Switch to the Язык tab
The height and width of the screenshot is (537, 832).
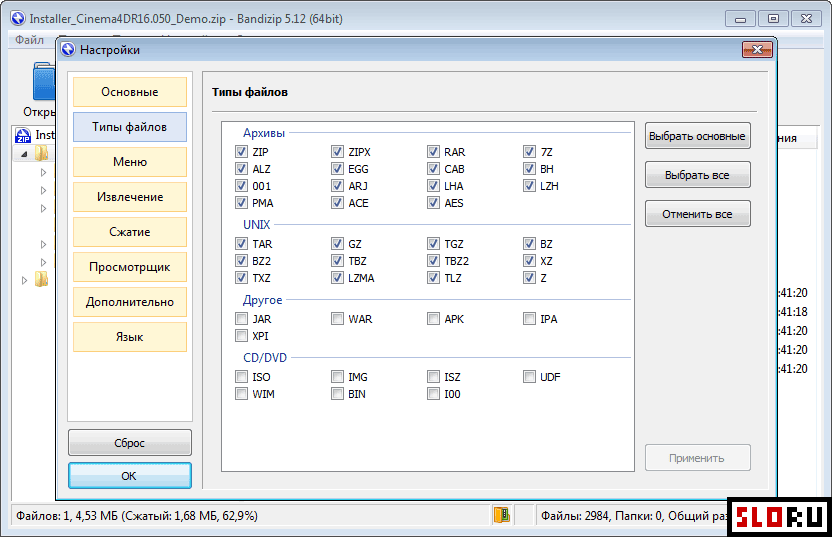(130, 337)
